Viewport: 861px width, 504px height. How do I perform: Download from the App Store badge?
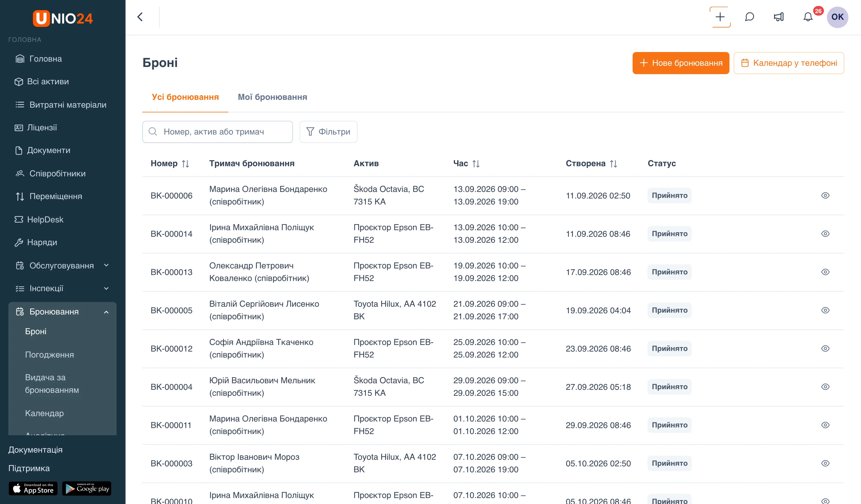coord(33,488)
